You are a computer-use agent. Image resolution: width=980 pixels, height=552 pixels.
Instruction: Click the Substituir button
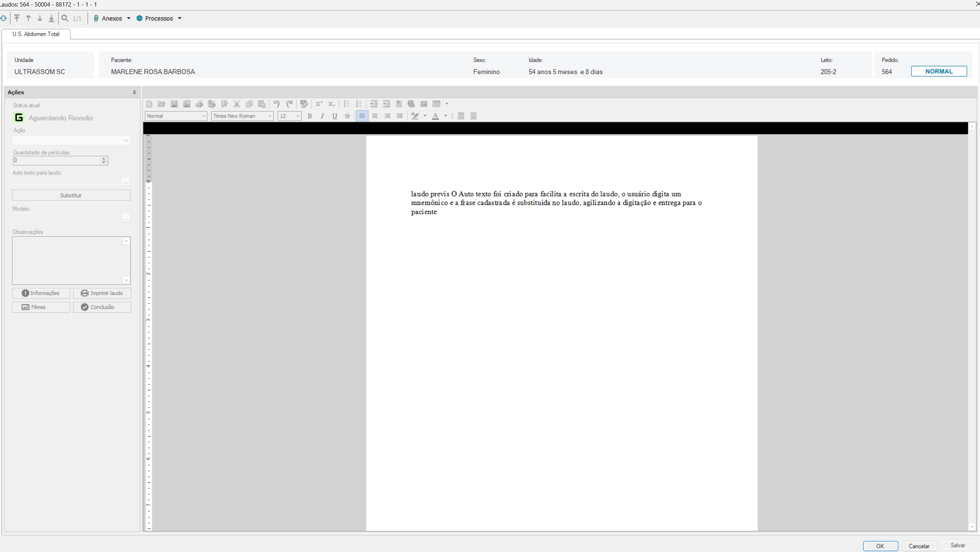71,195
